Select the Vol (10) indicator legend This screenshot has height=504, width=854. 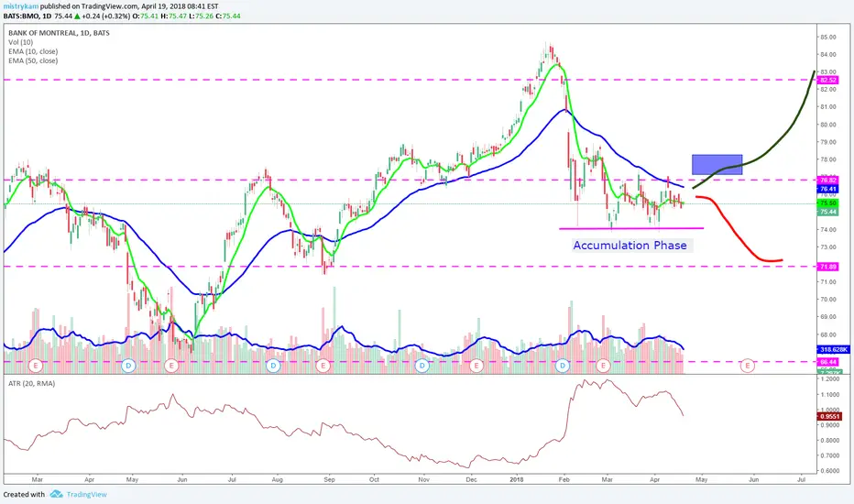pos(21,42)
